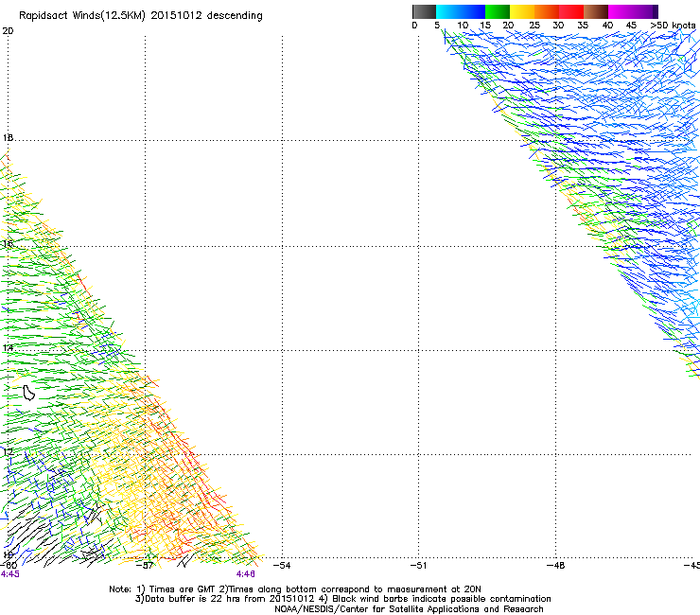Select the latitude axis label '16'
The width and height of the screenshot is (700, 615).
click(8, 243)
